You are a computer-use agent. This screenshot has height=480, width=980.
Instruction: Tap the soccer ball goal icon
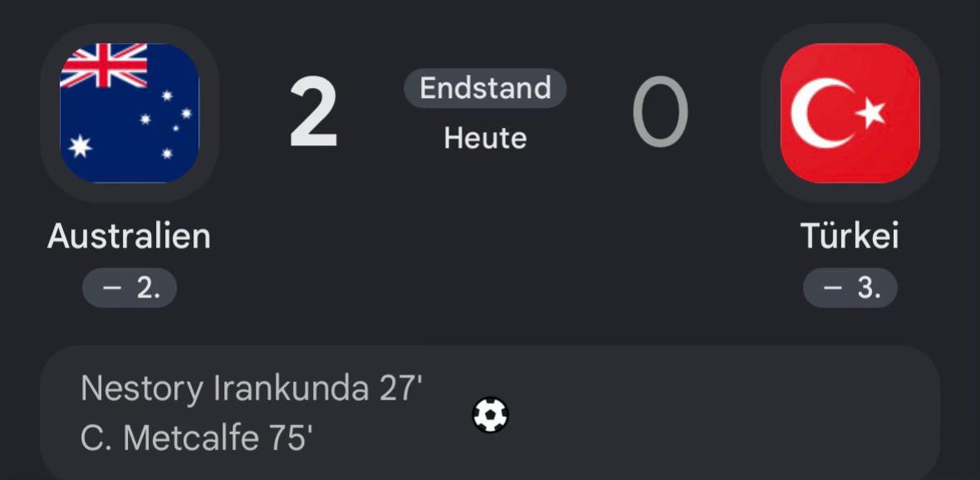[x=491, y=415]
